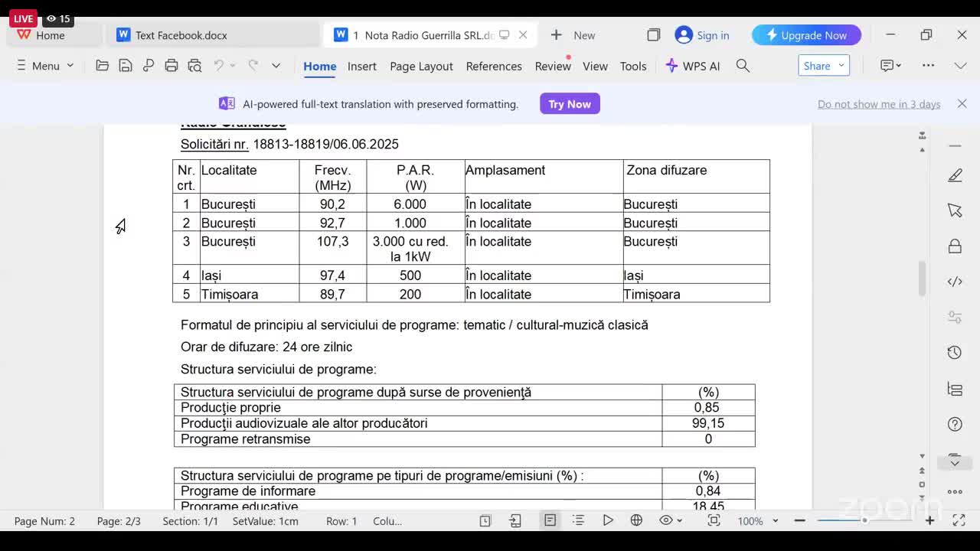Open the ribbon more options ellipsis
The height and width of the screenshot is (551, 980).
click(928, 66)
